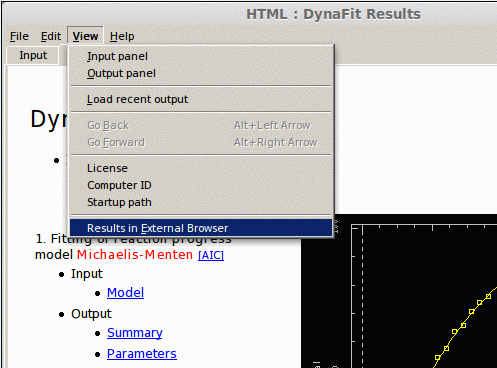The width and height of the screenshot is (497, 368).
Task: Open the Edit menu
Action: (x=51, y=36)
